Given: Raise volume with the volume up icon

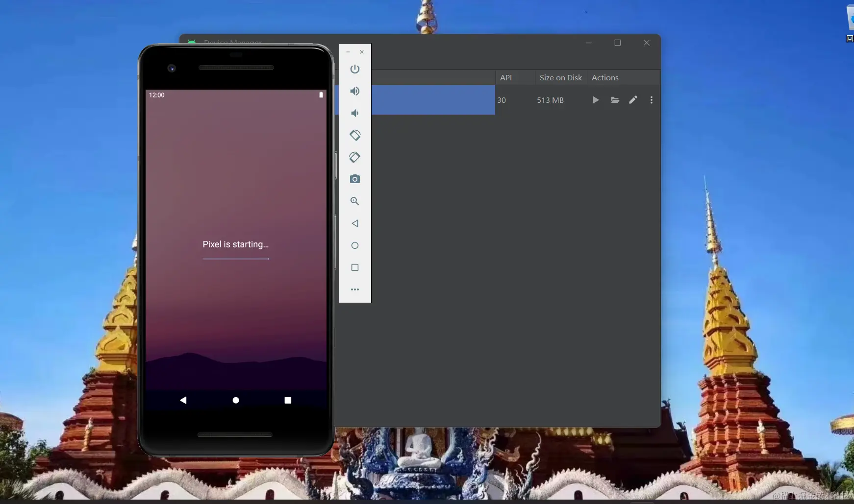Looking at the screenshot, I should point(355,91).
